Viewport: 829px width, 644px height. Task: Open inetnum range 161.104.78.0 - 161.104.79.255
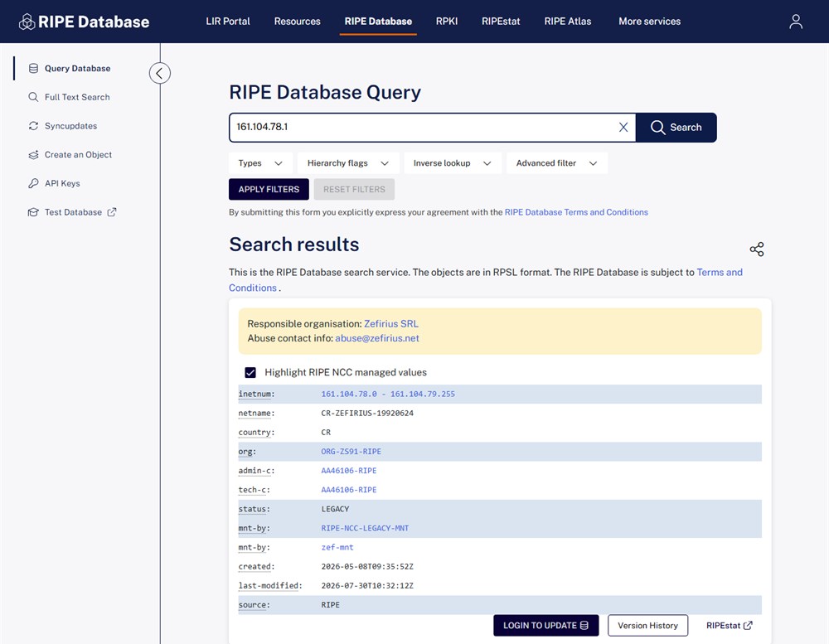pyautogui.click(x=388, y=394)
